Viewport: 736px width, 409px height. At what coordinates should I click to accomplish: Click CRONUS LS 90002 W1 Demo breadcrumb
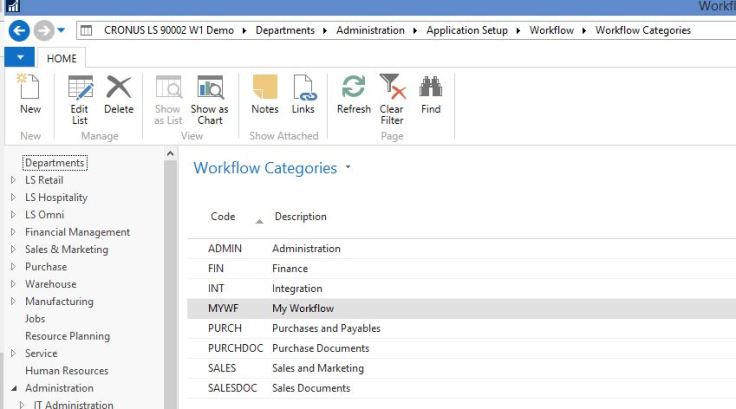pos(169,31)
